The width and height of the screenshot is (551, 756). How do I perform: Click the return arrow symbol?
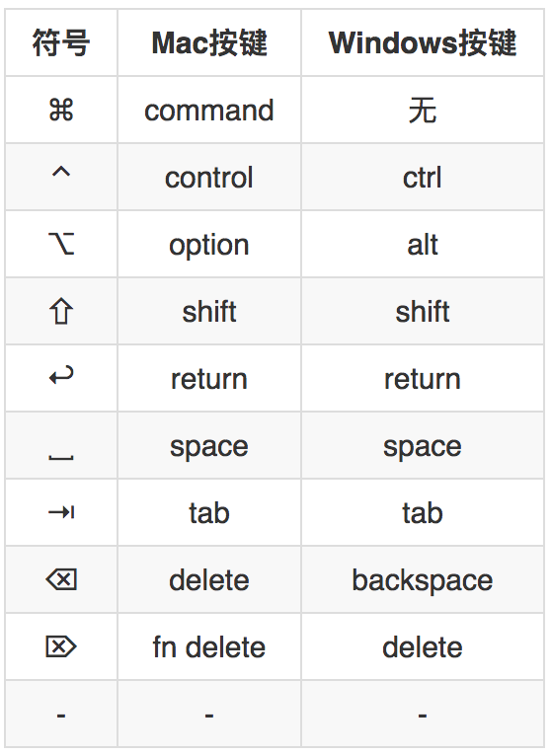[x=61, y=375]
